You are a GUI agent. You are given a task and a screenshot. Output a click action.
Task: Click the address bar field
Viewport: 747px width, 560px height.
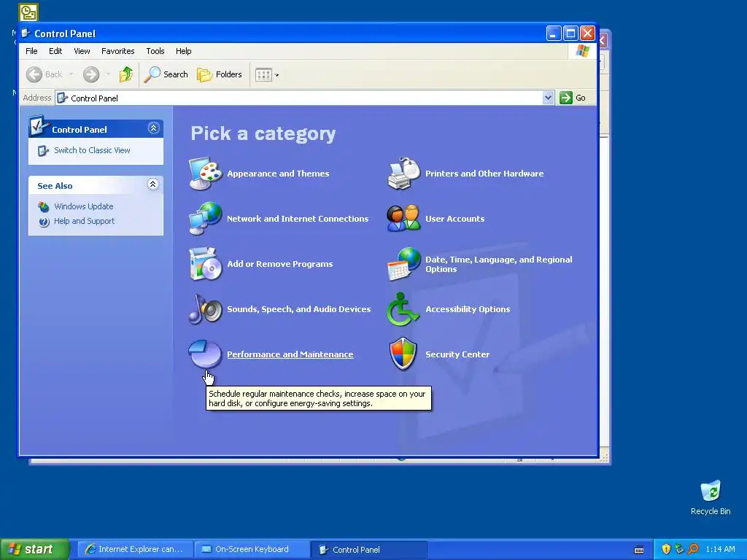tap(304, 98)
